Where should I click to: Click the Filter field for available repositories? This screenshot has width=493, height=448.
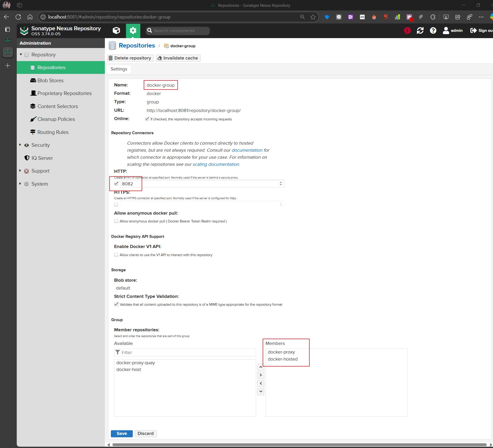click(188, 352)
